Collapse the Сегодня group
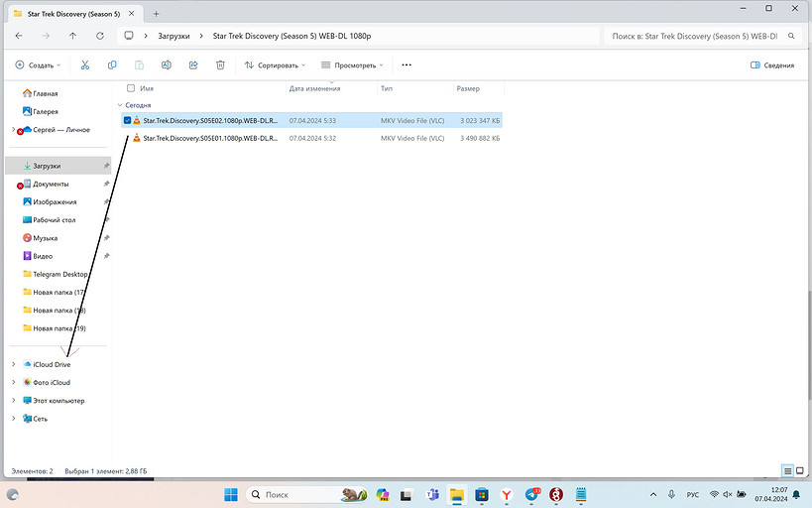Screen dimensions: 812x508 (118, 104)
